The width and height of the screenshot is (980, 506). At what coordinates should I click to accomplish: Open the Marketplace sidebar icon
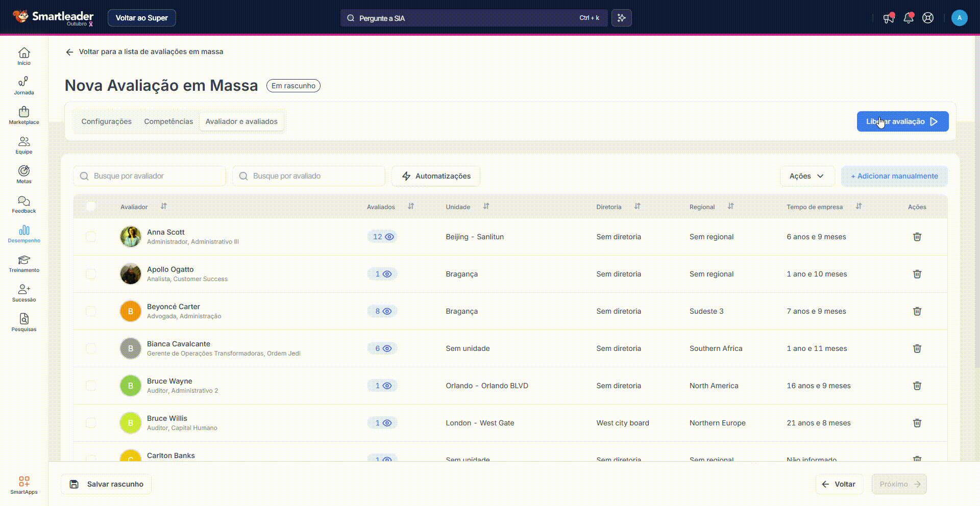click(24, 115)
